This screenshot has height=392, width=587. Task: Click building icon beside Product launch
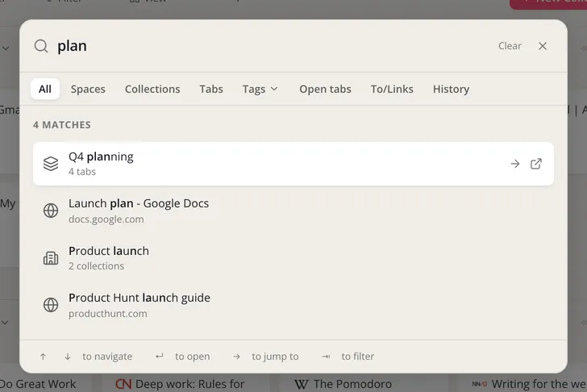pos(51,258)
